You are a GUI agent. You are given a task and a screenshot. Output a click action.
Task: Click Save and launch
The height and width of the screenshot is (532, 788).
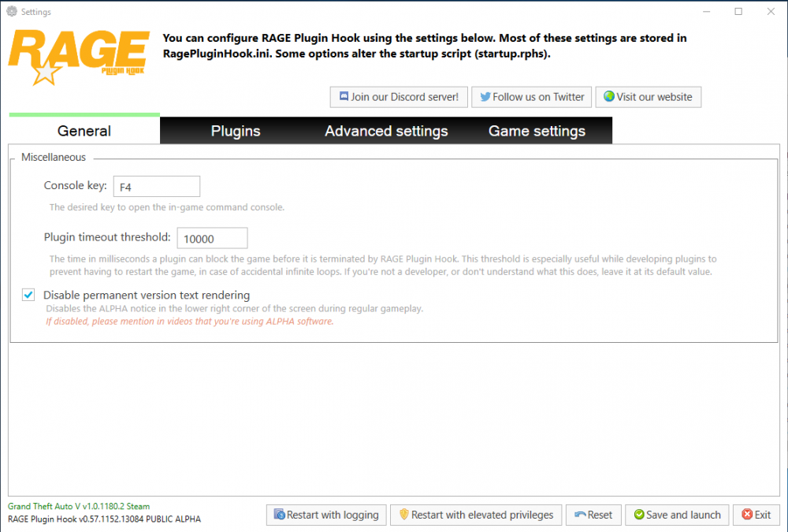click(677, 515)
